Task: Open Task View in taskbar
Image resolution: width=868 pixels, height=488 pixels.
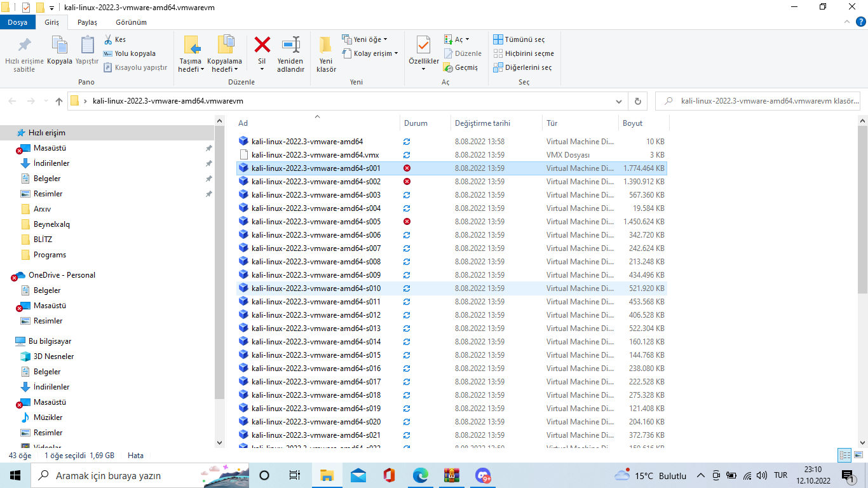Action: (x=295, y=475)
